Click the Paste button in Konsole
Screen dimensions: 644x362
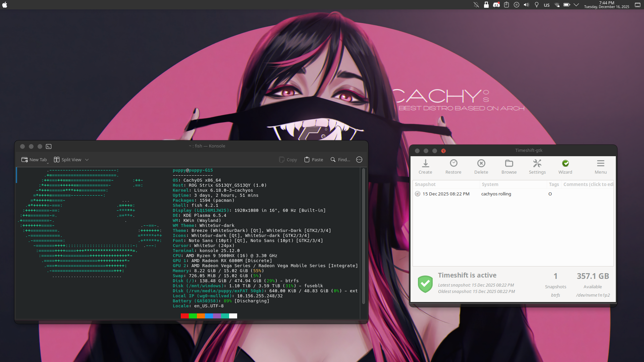pos(314,160)
